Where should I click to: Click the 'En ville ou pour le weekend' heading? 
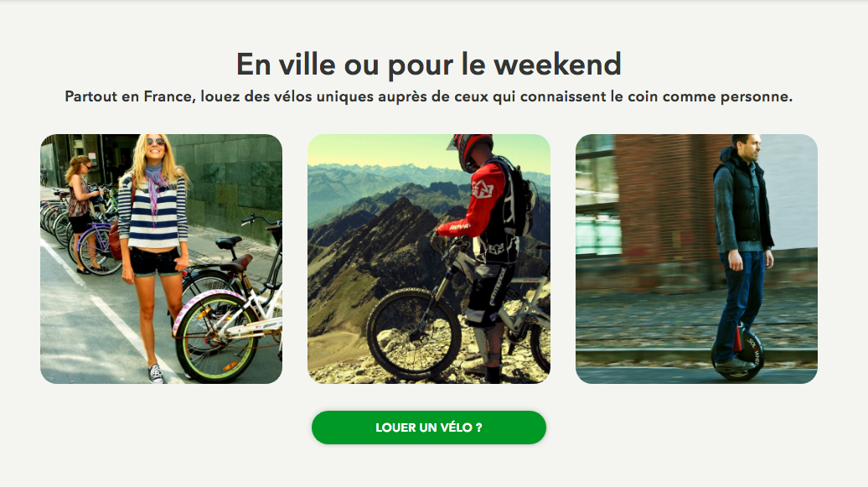click(x=428, y=65)
